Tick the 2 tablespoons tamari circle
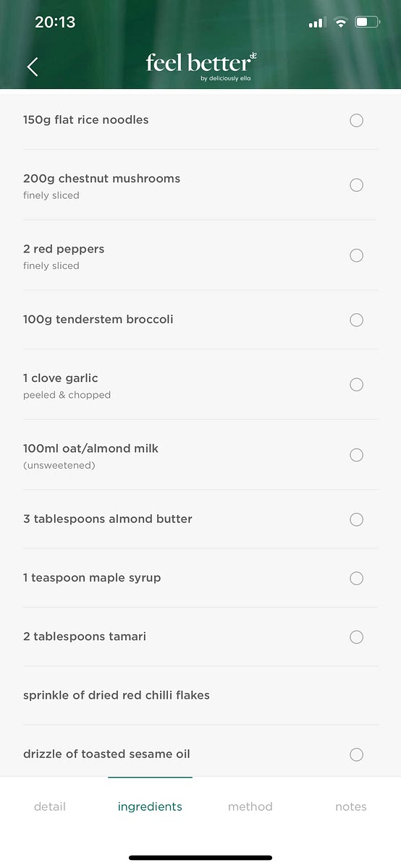The height and width of the screenshot is (868, 401). point(356,637)
